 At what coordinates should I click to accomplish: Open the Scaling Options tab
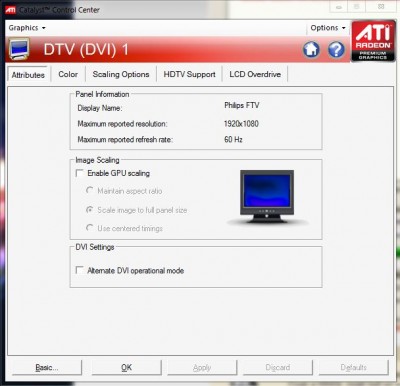tap(121, 74)
